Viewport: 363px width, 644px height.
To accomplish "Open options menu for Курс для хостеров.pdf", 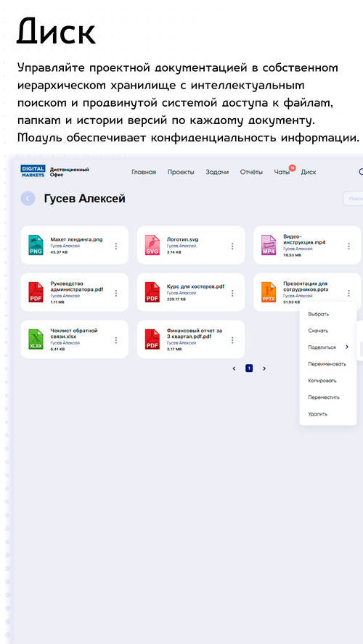I will (x=232, y=293).
